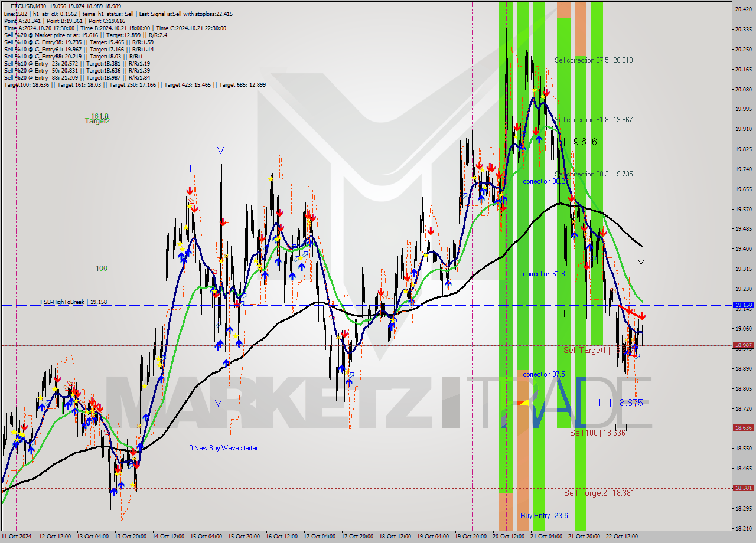Click the 19.740 price axis value

(x=742, y=169)
